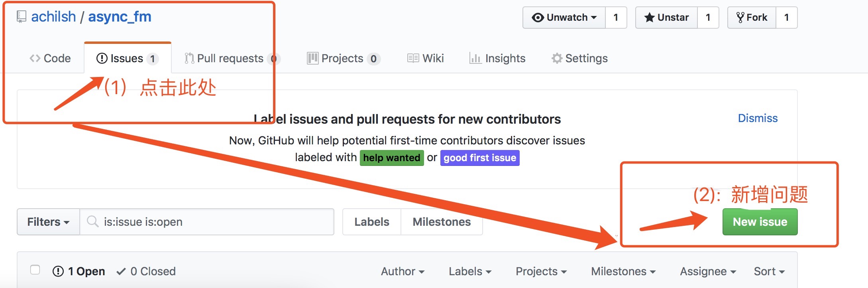The width and height of the screenshot is (868, 288).
Task: Dismiss the new contributors label banner
Action: (758, 118)
